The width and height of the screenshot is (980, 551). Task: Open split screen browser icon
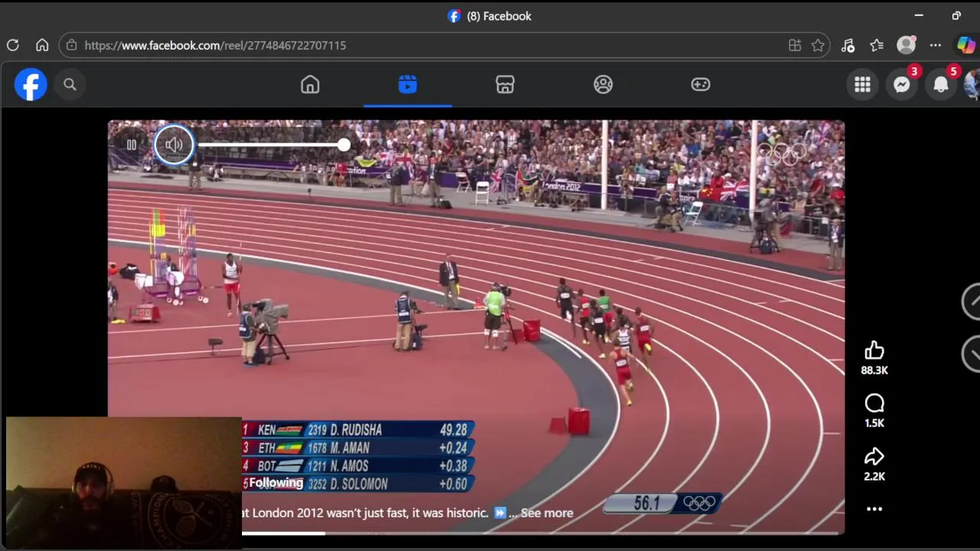(x=795, y=45)
